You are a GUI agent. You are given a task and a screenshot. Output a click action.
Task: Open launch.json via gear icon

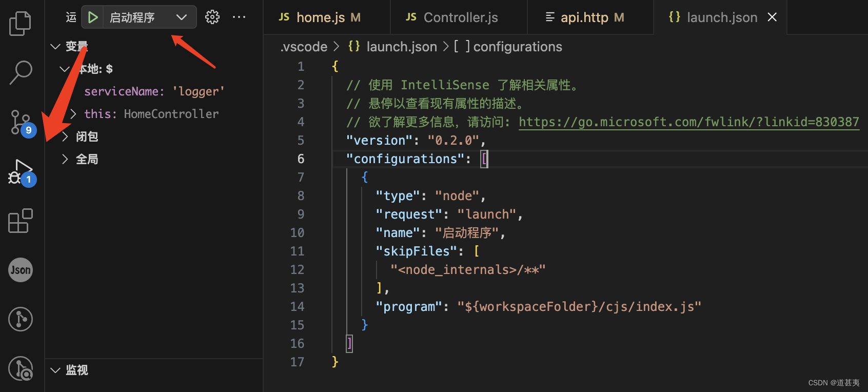[x=212, y=17]
